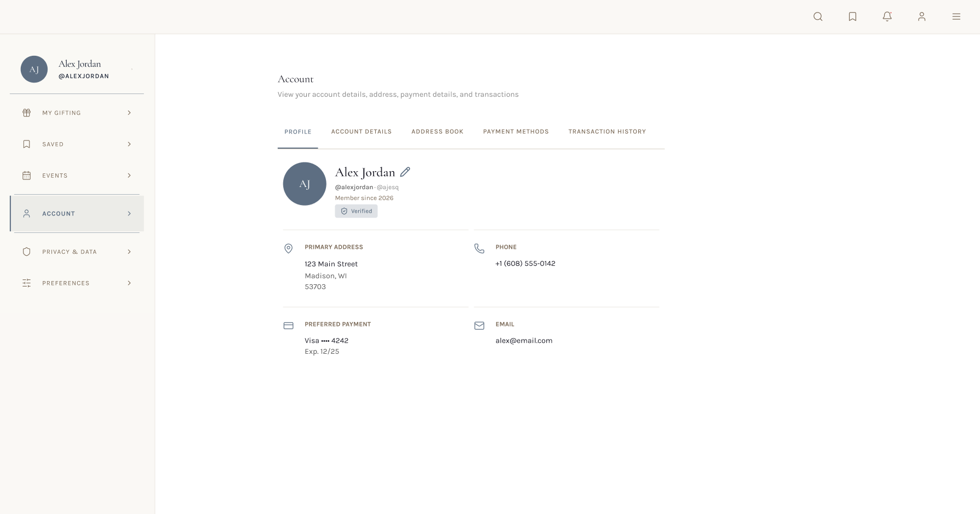
Task: Click the View your account details description
Action: (398, 95)
